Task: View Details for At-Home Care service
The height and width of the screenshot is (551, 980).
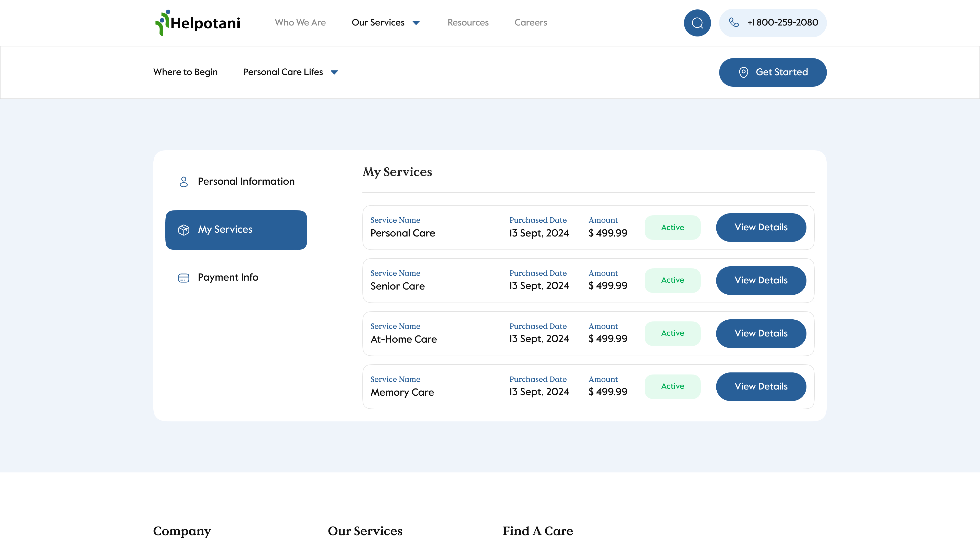Action: [761, 333]
